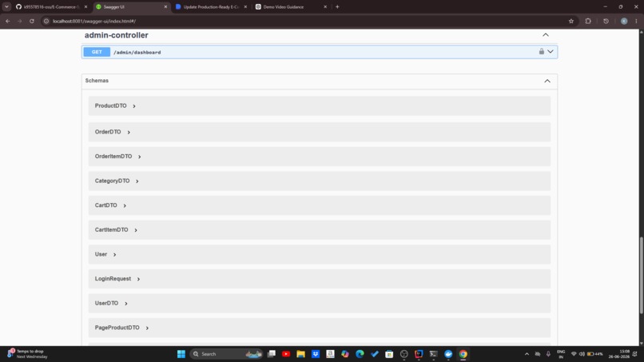Open the Terminal from the taskbar
Viewport: 644px width, 362px height.
[433, 354]
